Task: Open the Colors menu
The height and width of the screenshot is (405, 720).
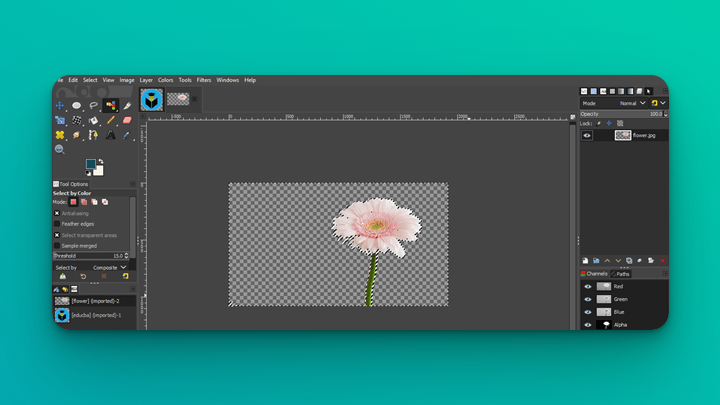Action: (x=165, y=80)
